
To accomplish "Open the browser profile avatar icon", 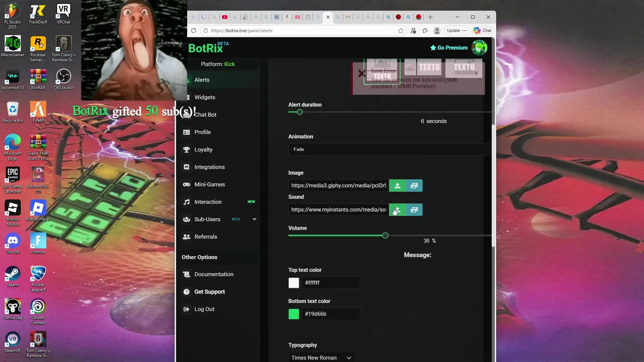I will click(x=437, y=30).
